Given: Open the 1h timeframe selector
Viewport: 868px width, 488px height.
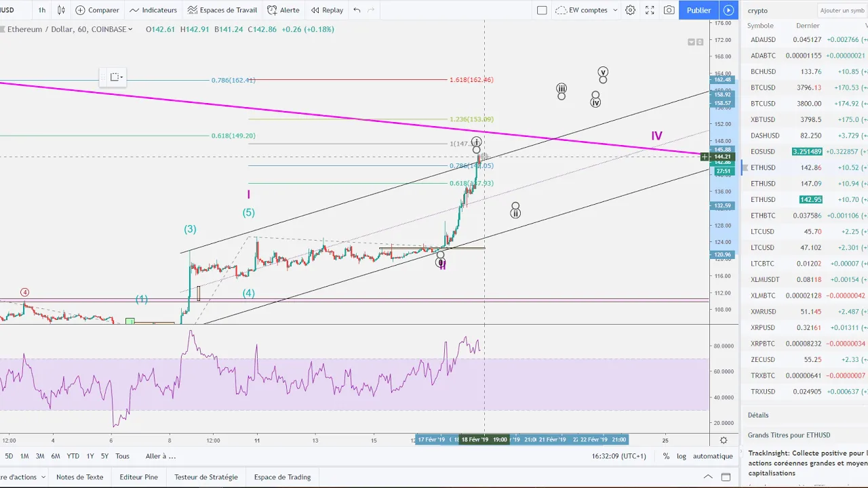Looking at the screenshot, I should (x=42, y=10).
